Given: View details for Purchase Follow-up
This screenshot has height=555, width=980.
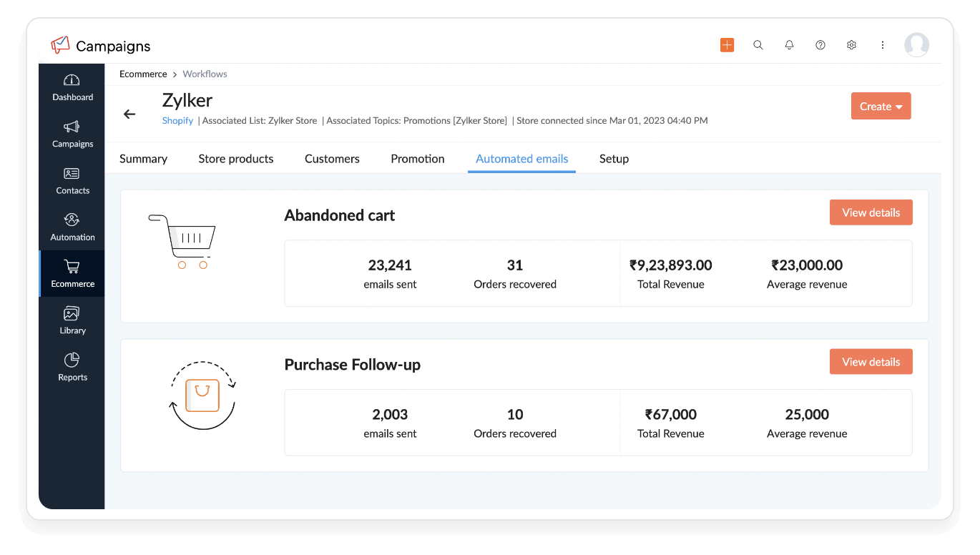Looking at the screenshot, I should pyautogui.click(x=871, y=362).
